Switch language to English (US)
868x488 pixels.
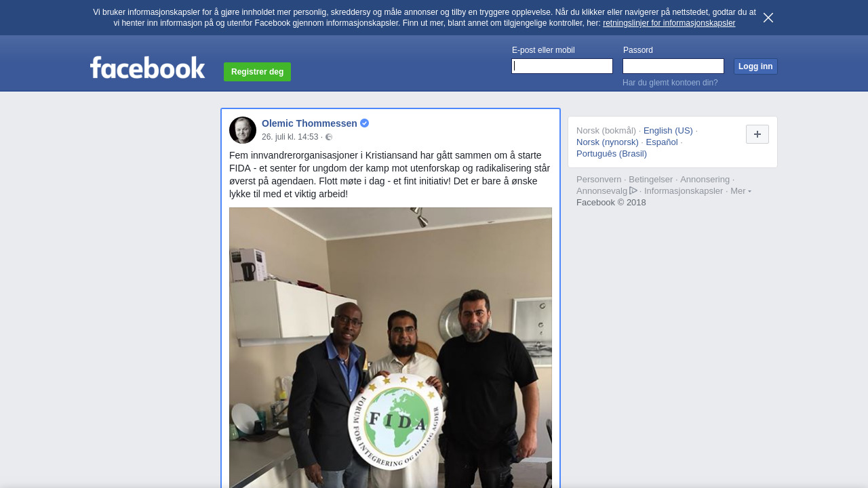(x=668, y=131)
